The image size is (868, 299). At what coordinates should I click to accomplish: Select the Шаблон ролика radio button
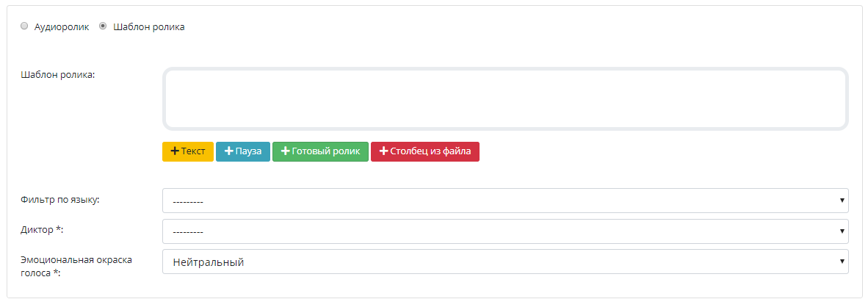[x=102, y=26]
